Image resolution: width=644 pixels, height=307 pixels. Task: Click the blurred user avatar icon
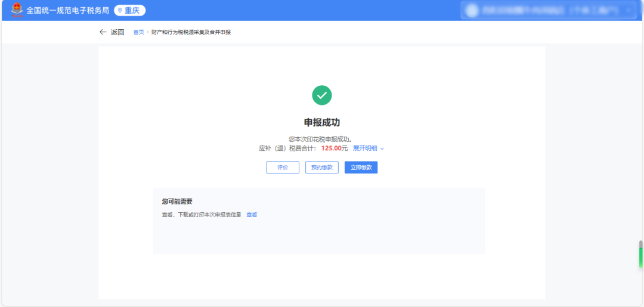(x=472, y=10)
